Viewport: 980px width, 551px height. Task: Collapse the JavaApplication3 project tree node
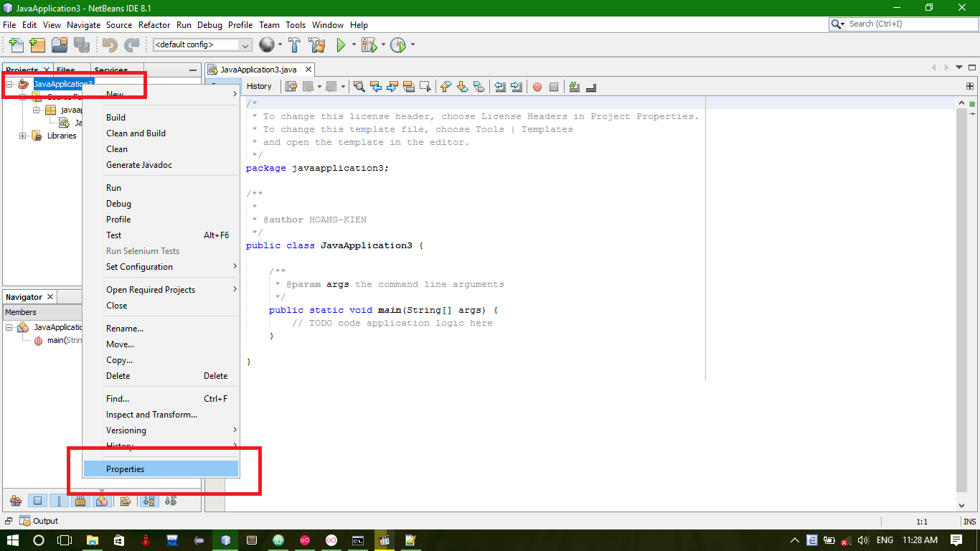[9, 84]
